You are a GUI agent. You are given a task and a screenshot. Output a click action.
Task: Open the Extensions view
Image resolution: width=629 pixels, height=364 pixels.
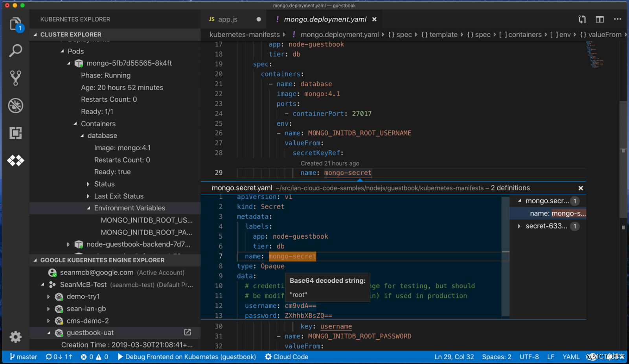(x=16, y=133)
